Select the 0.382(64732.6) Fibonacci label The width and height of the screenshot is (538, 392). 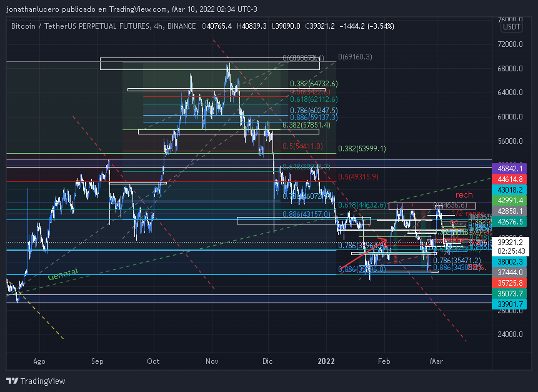coord(314,84)
